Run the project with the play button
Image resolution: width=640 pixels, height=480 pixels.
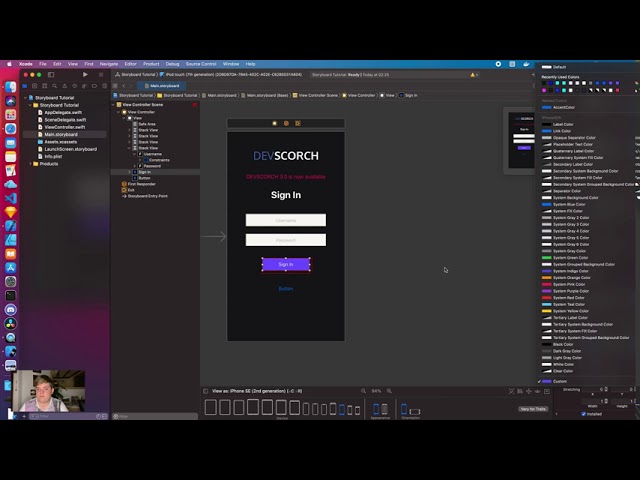[x=85, y=75]
